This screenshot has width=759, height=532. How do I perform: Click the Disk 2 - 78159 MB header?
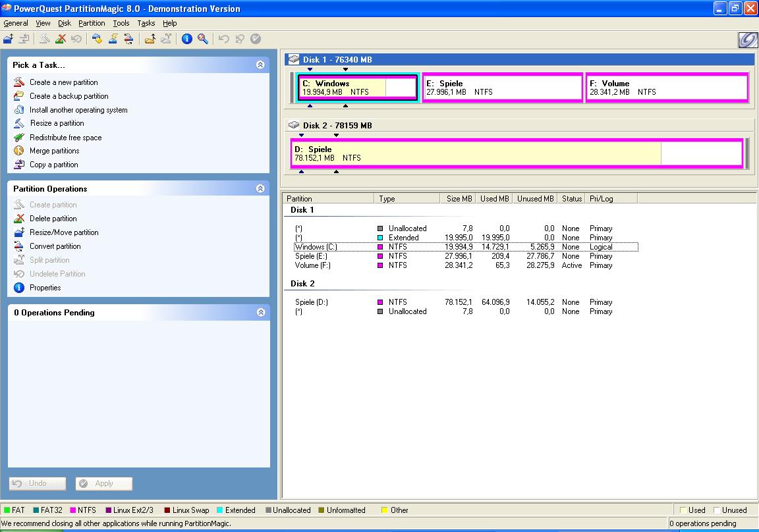click(x=519, y=125)
